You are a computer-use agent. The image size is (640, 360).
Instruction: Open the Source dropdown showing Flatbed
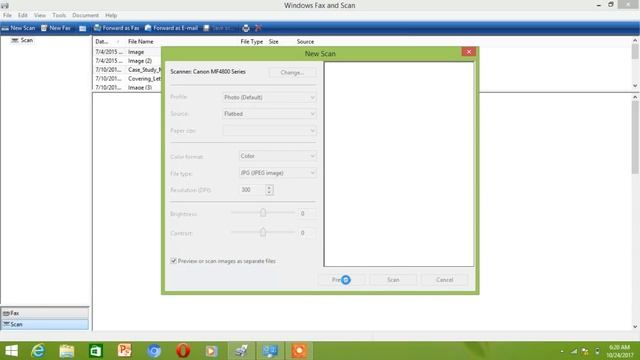pos(269,114)
